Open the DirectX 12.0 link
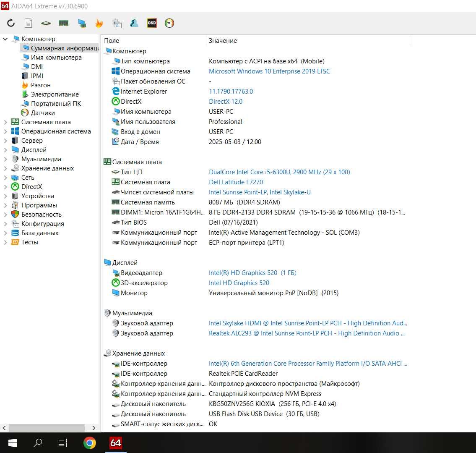 [x=226, y=102]
